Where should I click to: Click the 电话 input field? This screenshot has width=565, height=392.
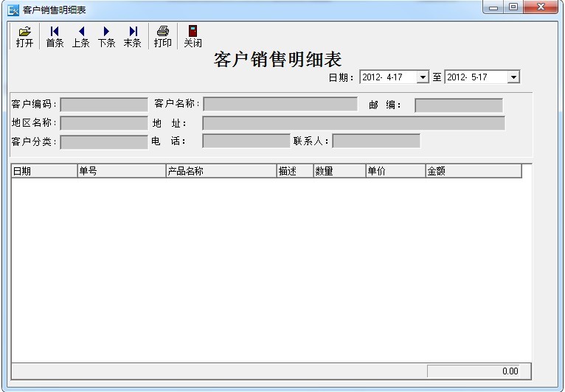pos(246,141)
